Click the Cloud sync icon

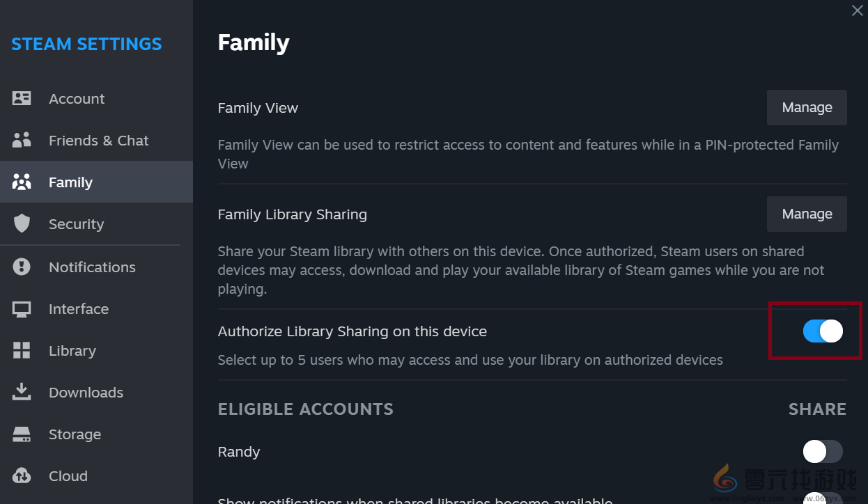22,475
